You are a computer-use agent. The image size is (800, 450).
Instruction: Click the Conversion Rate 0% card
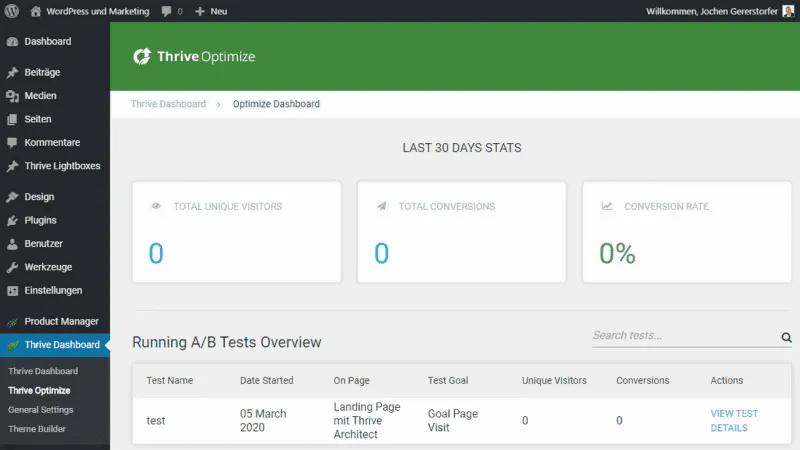[687, 232]
